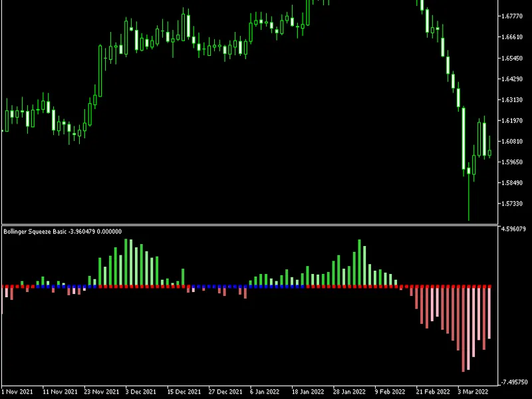This screenshot has width=532, height=399.
Task: Click the 1.61970 price axis label
Action: (512, 120)
